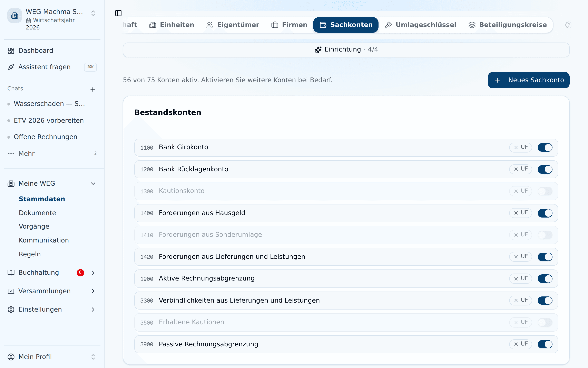Open the Mein Profil menu chevrons
This screenshot has width=588, height=368.
[93, 357]
